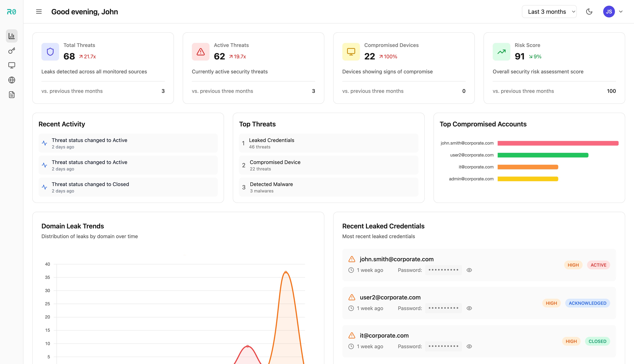Click the HIGH badge for user2@corporate.com
634x364 pixels.
[x=551, y=303]
